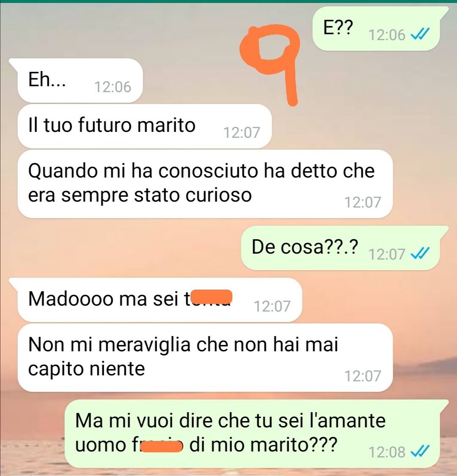
Task: Tap the 12:07 timestamp on 'Il tuo futuro marito'
Action: pos(242,132)
